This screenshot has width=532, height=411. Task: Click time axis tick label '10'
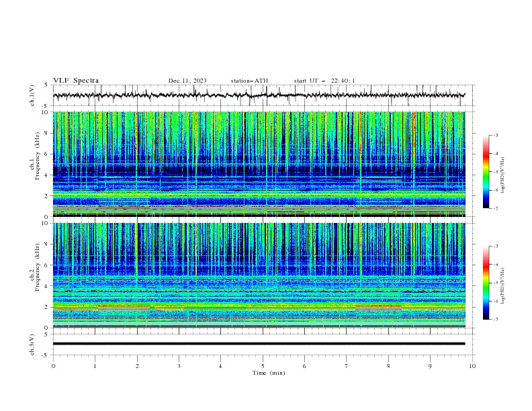[472, 366]
